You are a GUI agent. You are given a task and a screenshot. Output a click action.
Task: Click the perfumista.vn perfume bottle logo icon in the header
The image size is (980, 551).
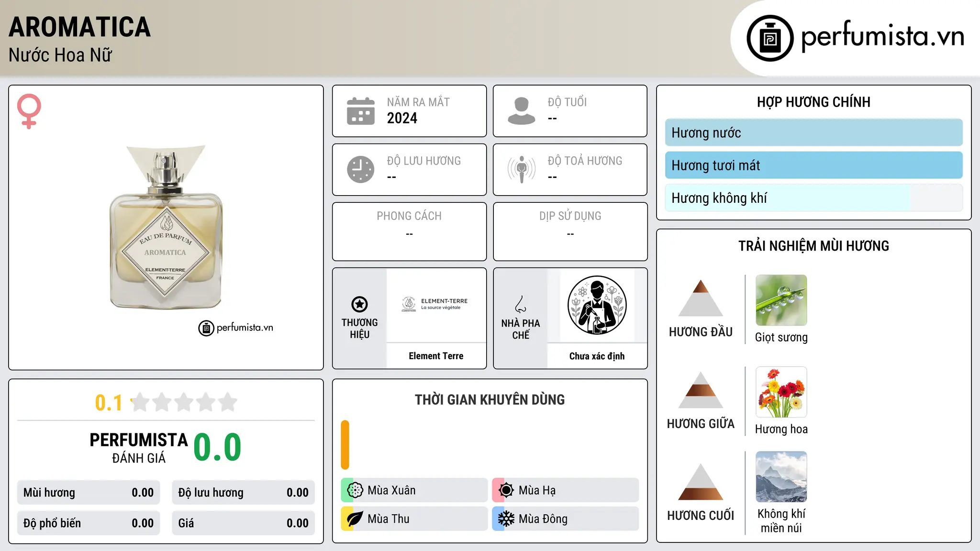coord(770,38)
